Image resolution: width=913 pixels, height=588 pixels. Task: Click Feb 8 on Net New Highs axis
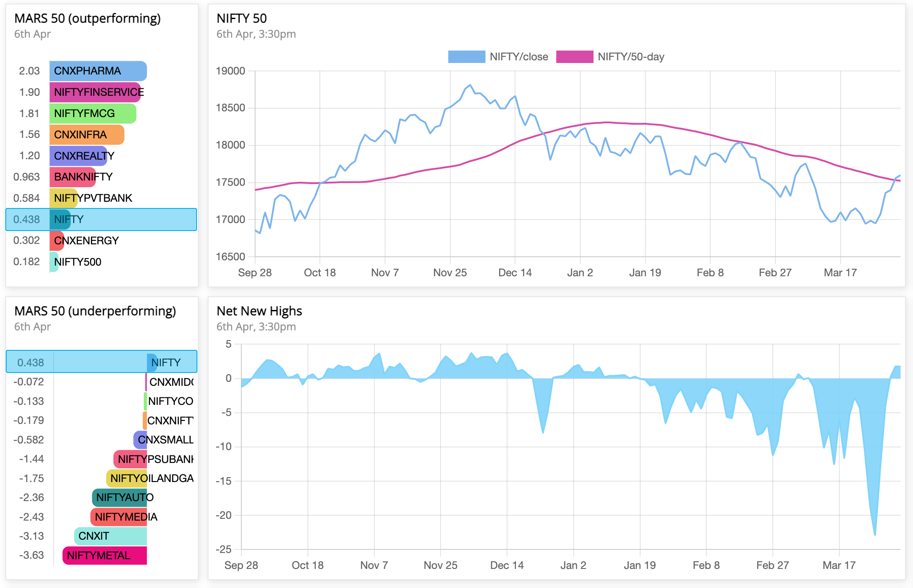tap(706, 565)
